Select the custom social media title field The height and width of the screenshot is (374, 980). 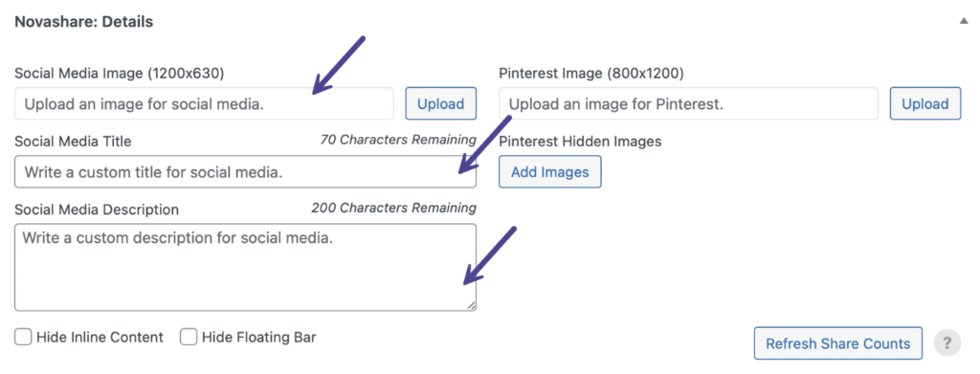point(245,172)
